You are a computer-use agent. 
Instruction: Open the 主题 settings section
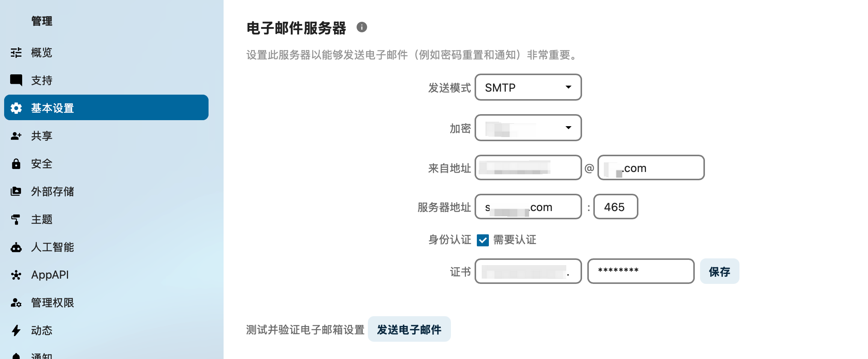pos(42,219)
